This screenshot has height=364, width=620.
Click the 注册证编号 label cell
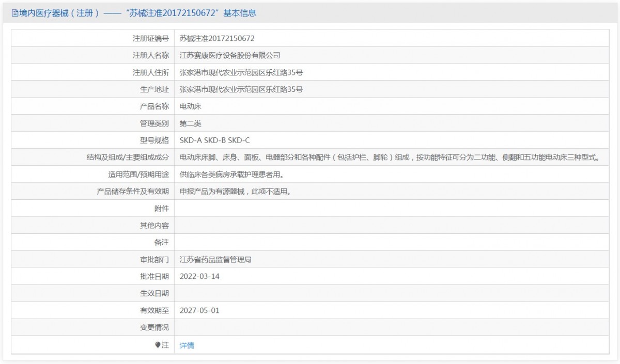point(151,38)
